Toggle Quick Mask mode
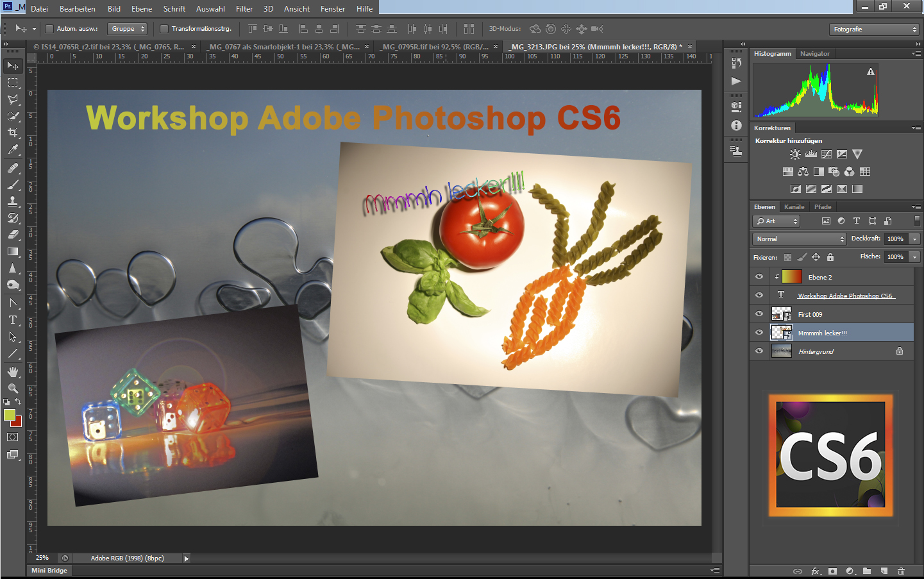The width and height of the screenshot is (924, 579). (x=13, y=437)
